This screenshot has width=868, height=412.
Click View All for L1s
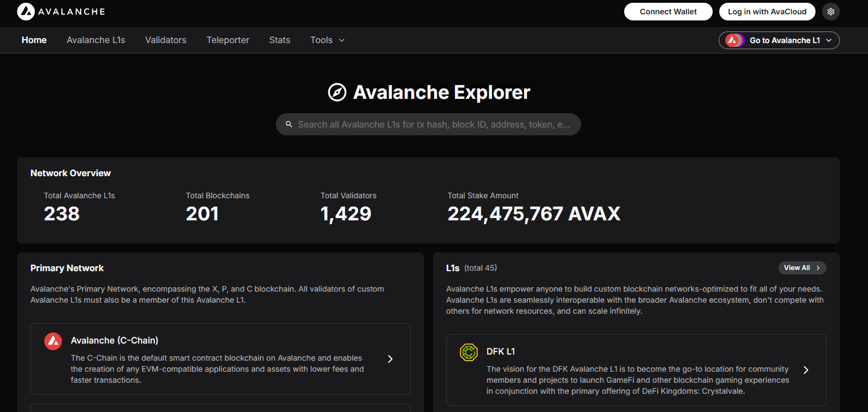pyautogui.click(x=802, y=268)
